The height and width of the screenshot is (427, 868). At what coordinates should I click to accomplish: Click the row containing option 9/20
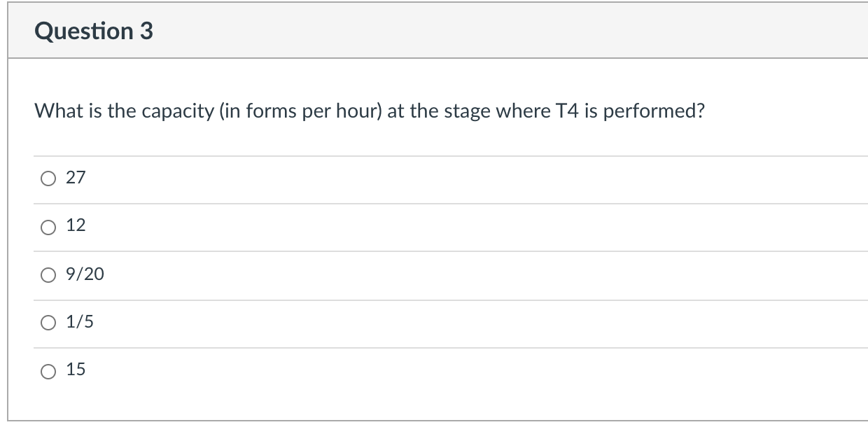click(x=280, y=274)
